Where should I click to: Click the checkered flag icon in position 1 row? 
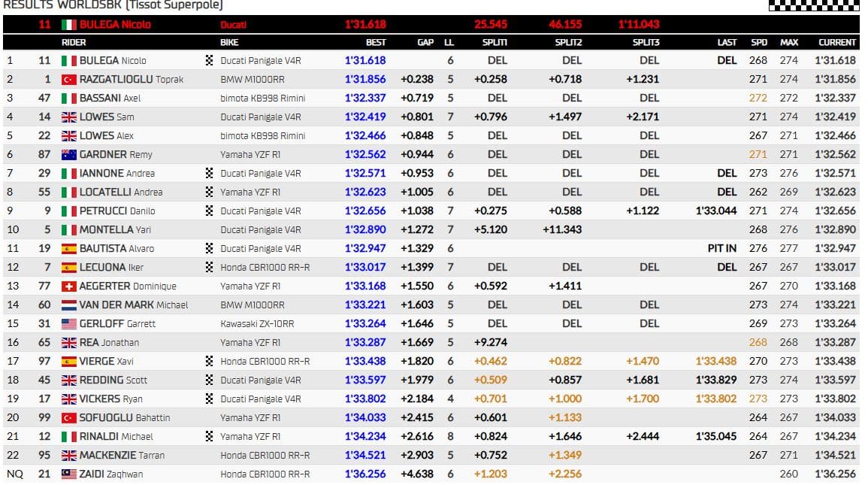coord(209,60)
